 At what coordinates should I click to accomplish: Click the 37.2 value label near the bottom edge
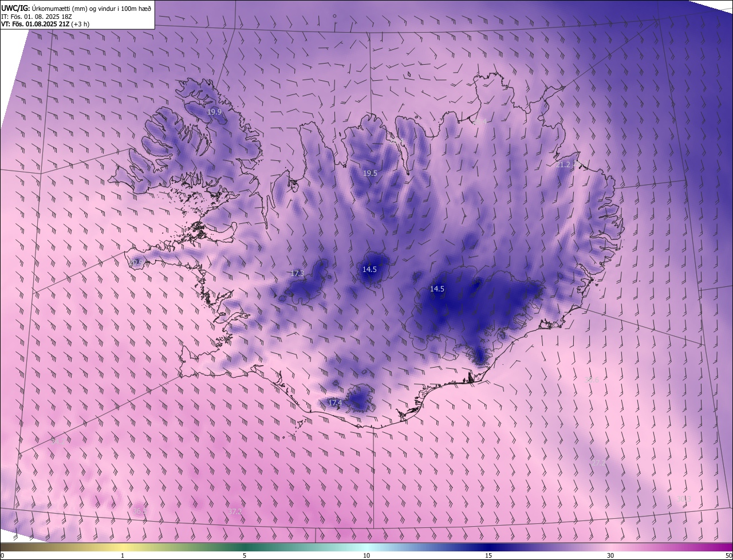point(235,511)
